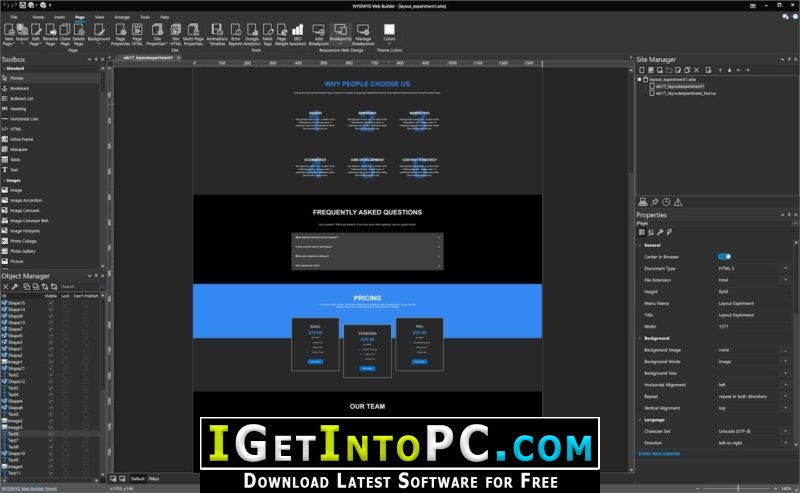Click the warning triangle icon below Site Manager

[678, 202]
